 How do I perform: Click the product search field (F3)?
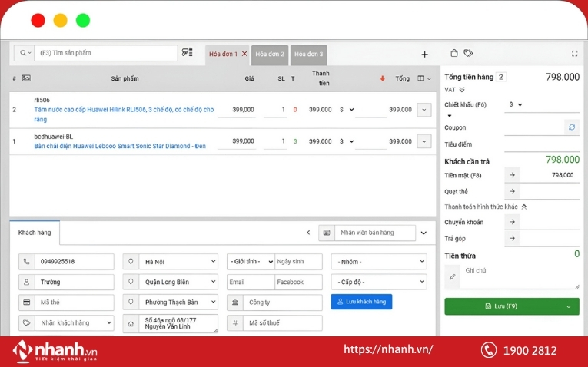tap(106, 53)
